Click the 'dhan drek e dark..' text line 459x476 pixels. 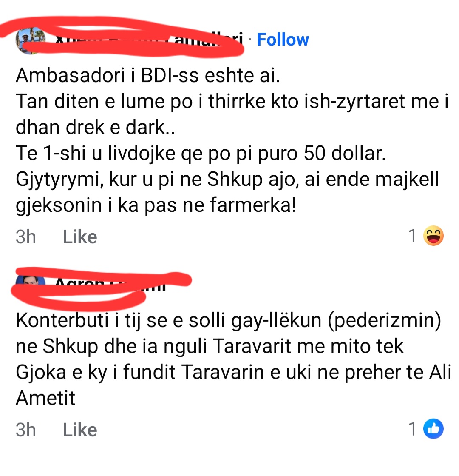(x=95, y=127)
